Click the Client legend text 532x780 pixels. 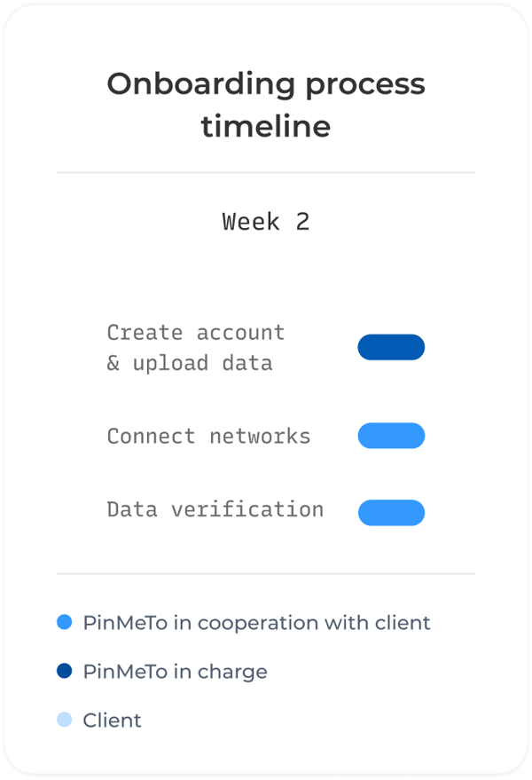112,721
